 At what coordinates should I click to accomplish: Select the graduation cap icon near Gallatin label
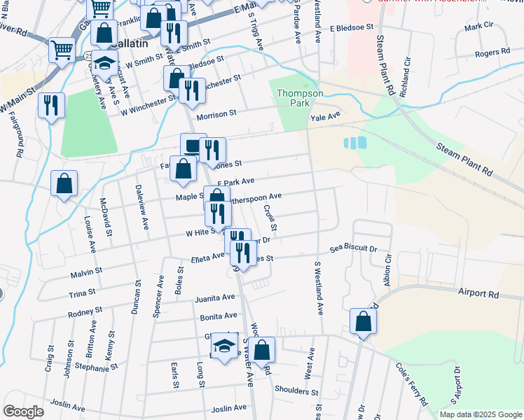104,65
